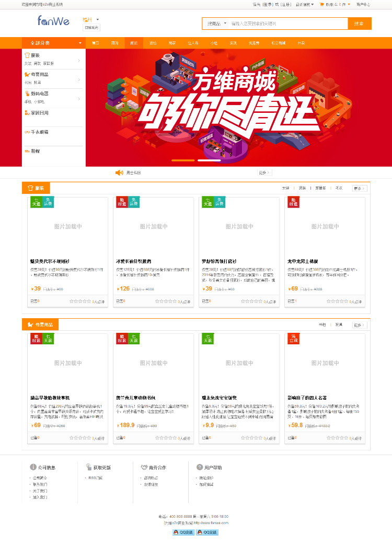This screenshot has height=546, width=392.
Task: Click the second QQ交谈 chat badge
Action: point(207,532)
